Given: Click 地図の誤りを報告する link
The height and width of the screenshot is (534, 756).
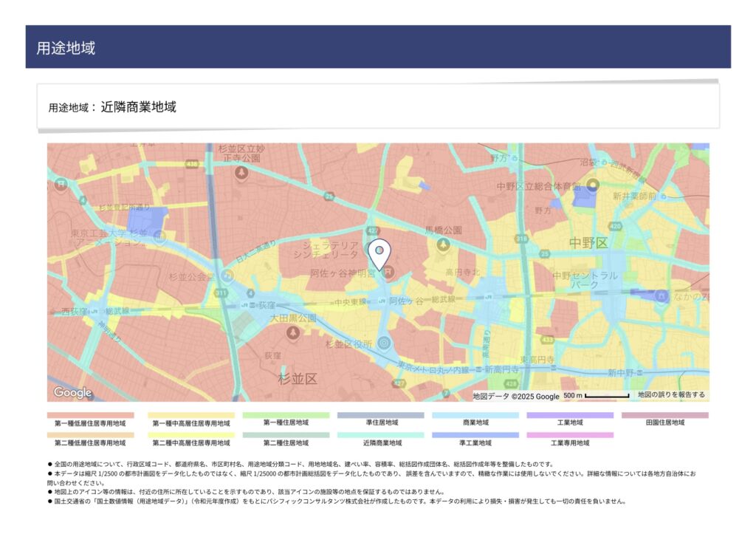Looking at the screenshot, I should [671, 395].
